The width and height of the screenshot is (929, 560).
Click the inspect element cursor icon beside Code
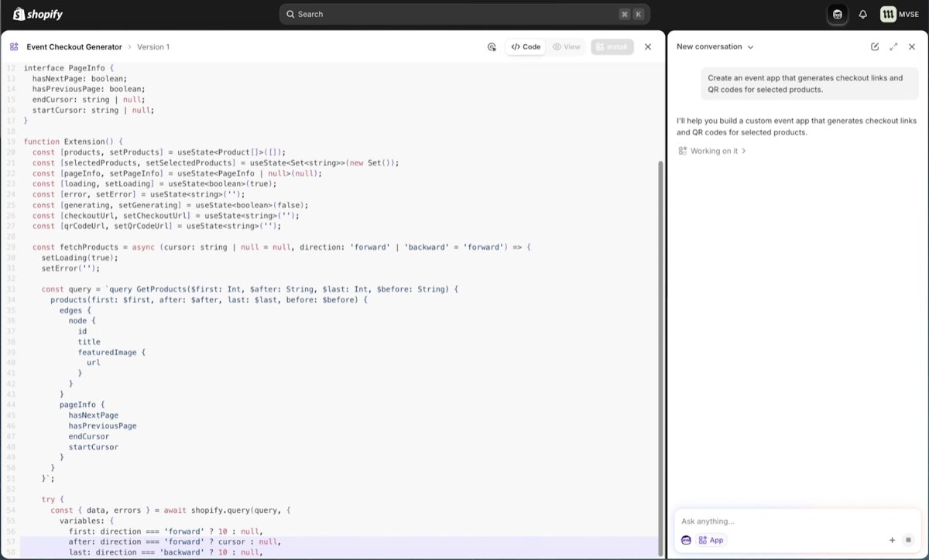click(x=492, y=47)
